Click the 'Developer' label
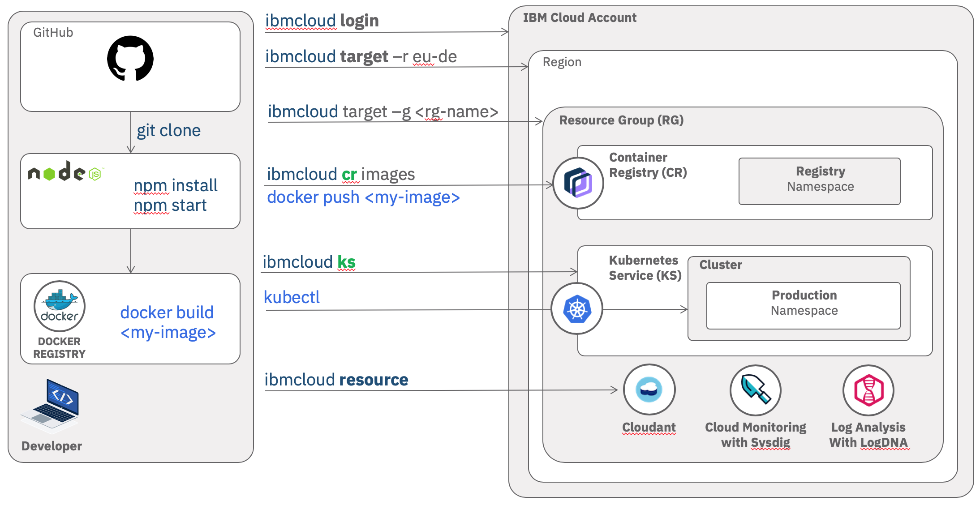The height and width of the screenshot is (505, 980). tap(52, 446)
